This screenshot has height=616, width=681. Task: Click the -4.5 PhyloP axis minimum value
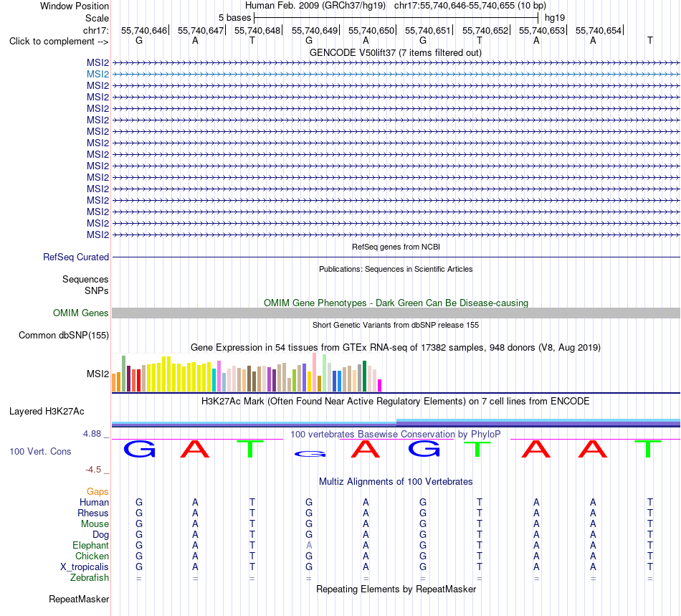[93, 470]
